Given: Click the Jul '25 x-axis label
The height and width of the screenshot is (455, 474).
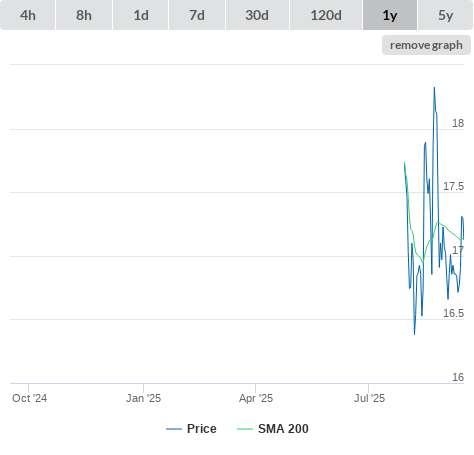Looking at the screenshot, I should point(369,398).
